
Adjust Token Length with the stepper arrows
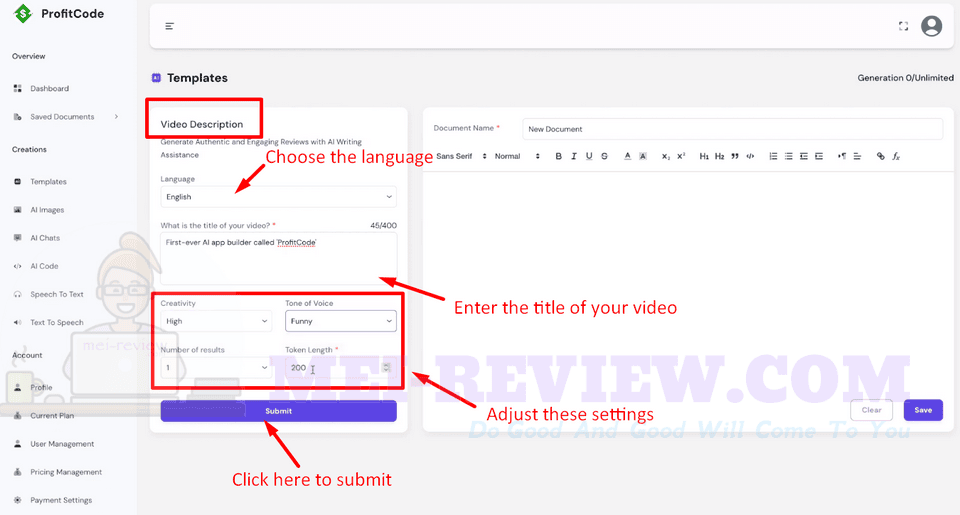coord(386,367)
